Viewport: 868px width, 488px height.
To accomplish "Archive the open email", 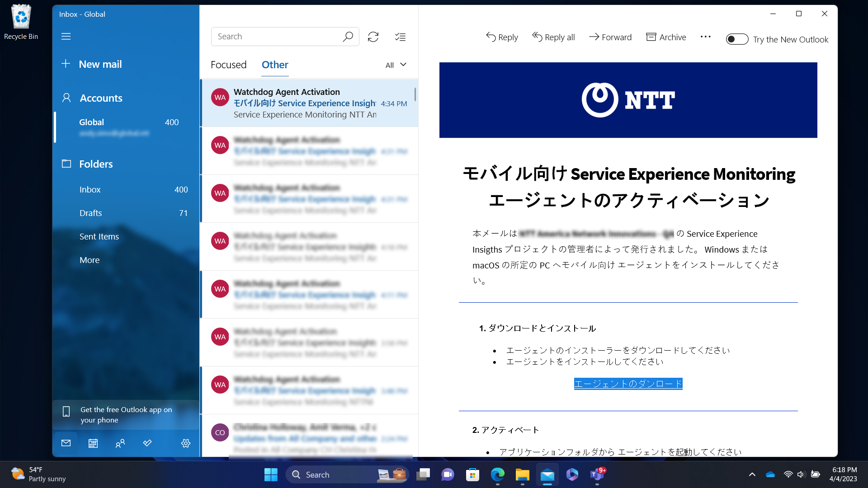I will [666, 37].
